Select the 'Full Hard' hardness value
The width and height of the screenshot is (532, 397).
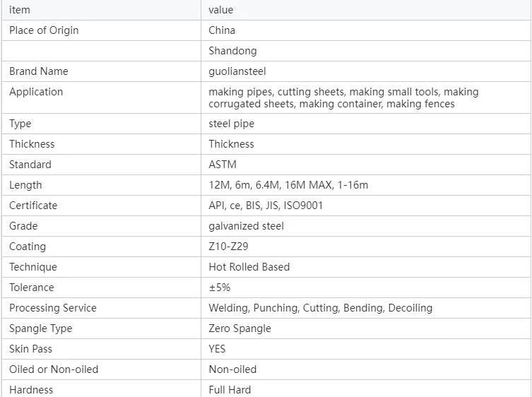coord(230,389)
